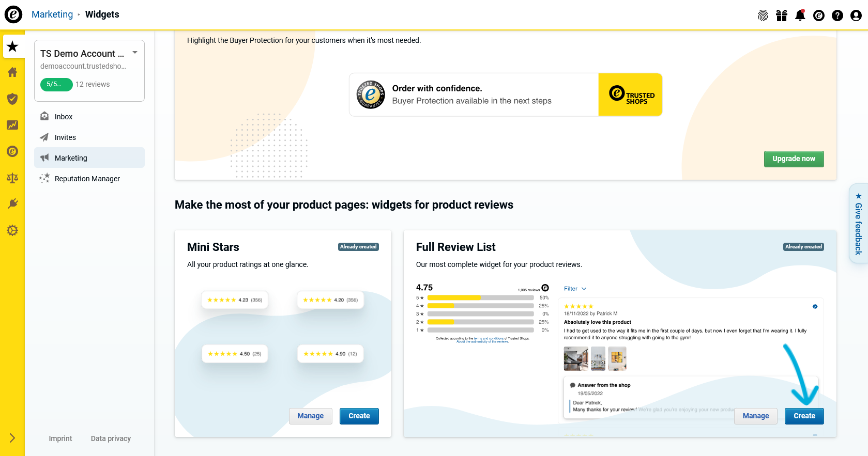Viewport: 868px width, 456px height.
Task: Open the balance scales icon in sidebar
Action: point(12,178)
